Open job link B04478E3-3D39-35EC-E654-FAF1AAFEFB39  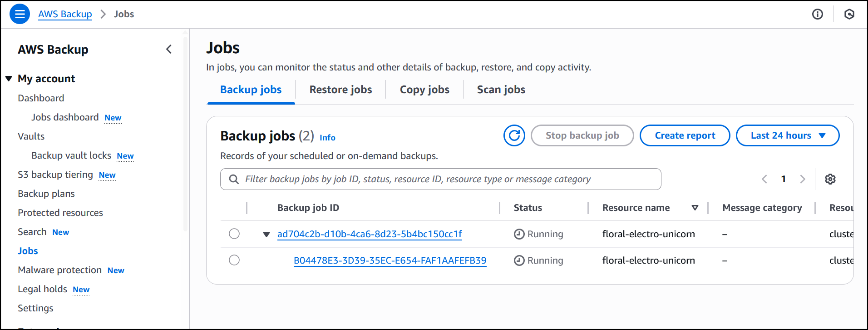pyautogui.click(x=390, y=260)
